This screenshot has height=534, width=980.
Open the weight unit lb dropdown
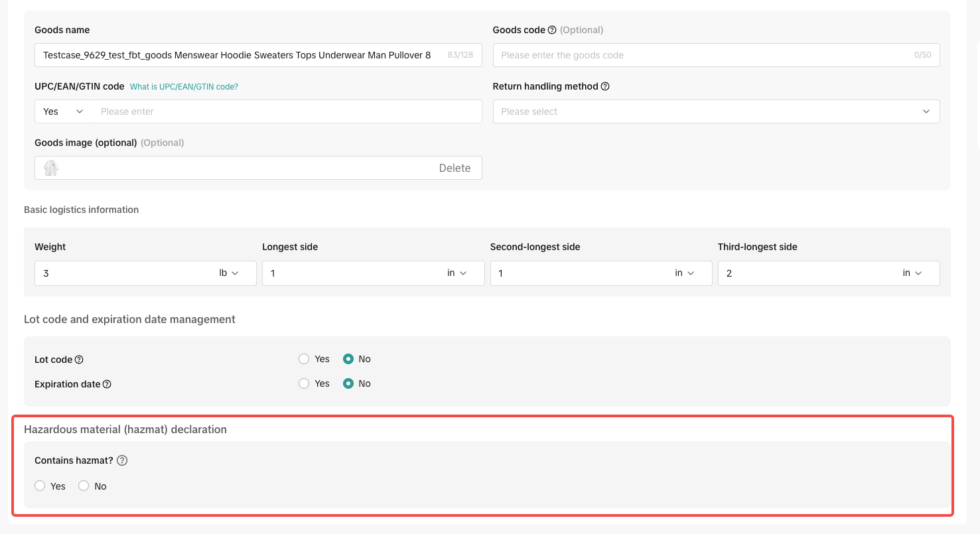228,273
